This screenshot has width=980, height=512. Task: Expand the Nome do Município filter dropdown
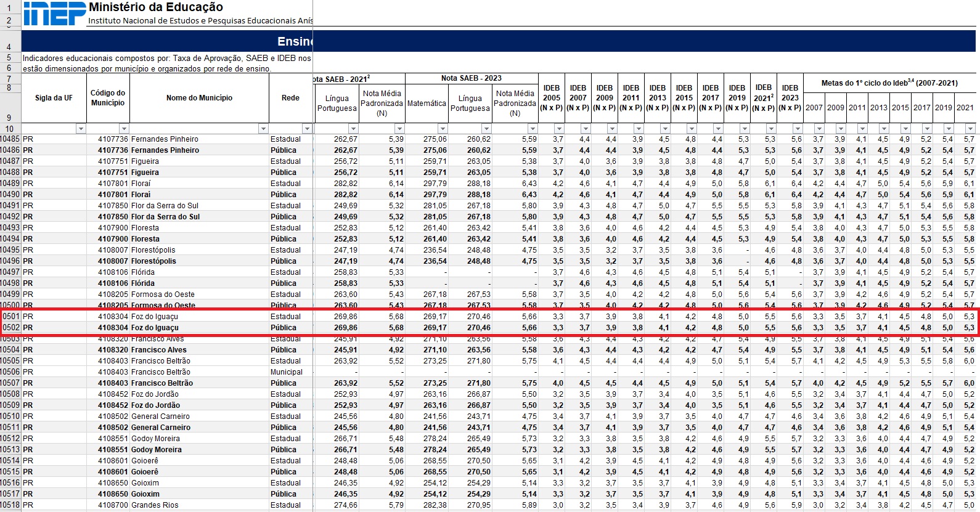(263, 129)
